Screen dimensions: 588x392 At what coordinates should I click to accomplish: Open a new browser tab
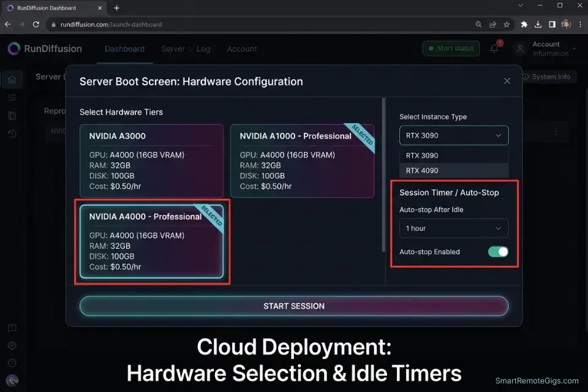tap(116, 8)
